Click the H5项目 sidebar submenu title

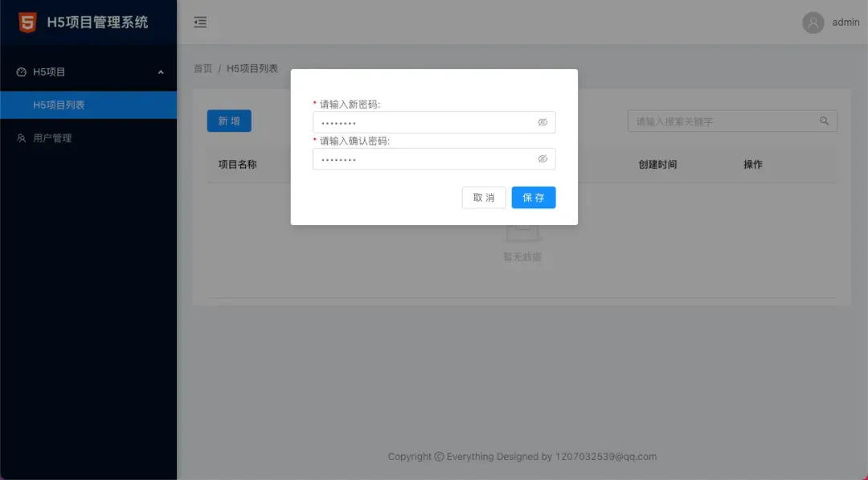point(88,72)
